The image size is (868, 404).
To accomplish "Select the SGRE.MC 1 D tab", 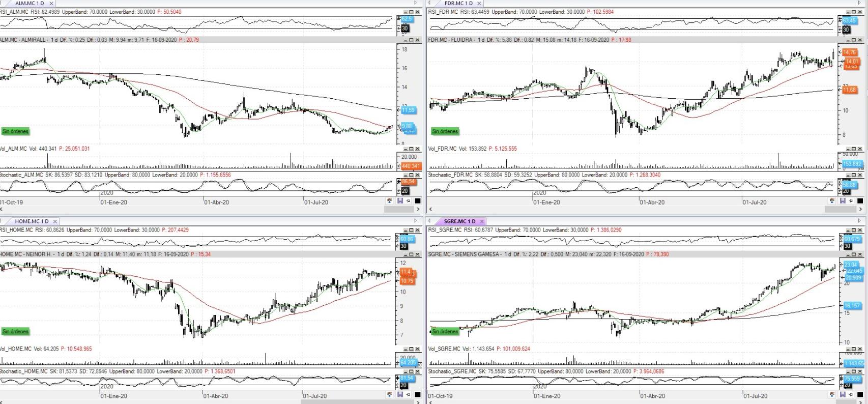I will 459,221.
